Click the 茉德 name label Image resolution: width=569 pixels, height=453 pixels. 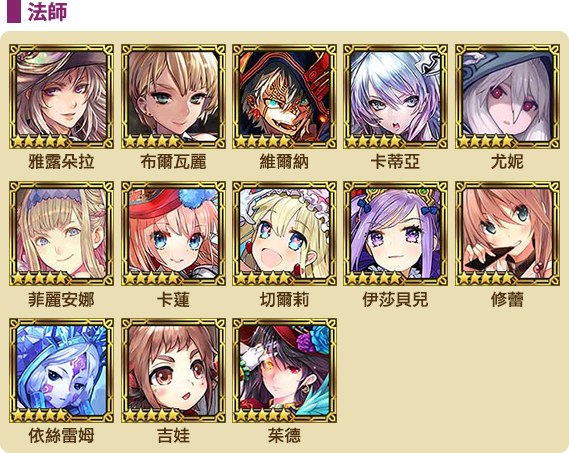tap(284, 436)
